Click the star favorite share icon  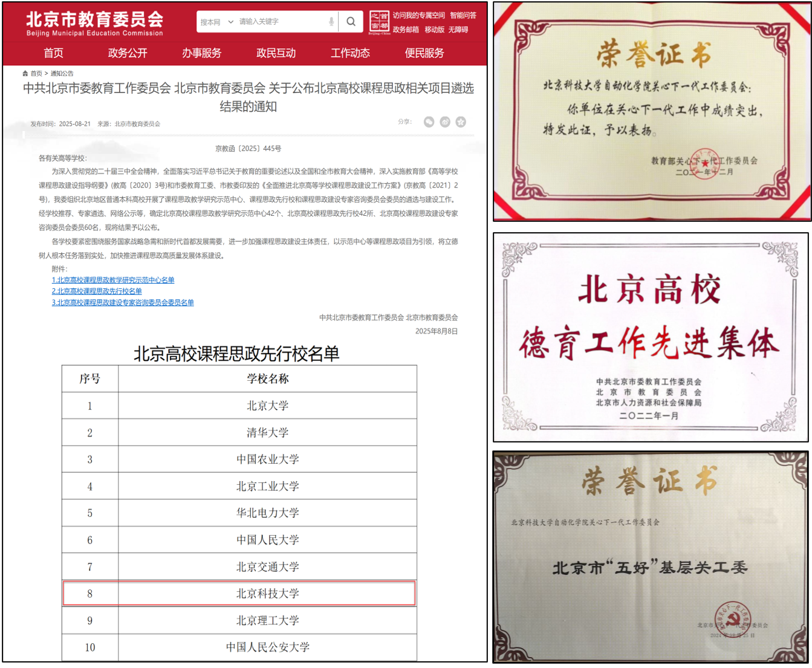pos(461,122)
